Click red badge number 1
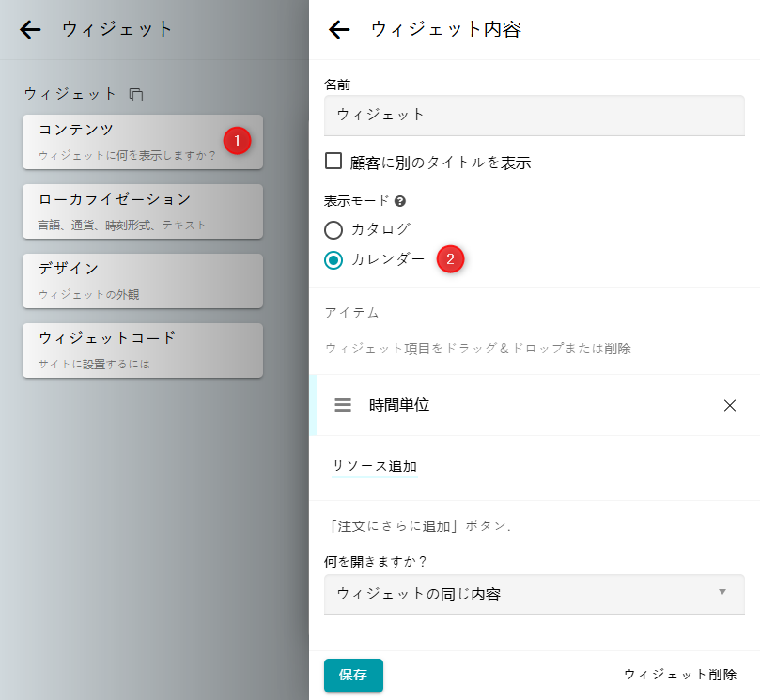Viewport: 760px width, 700px height. tap(238, 141)
